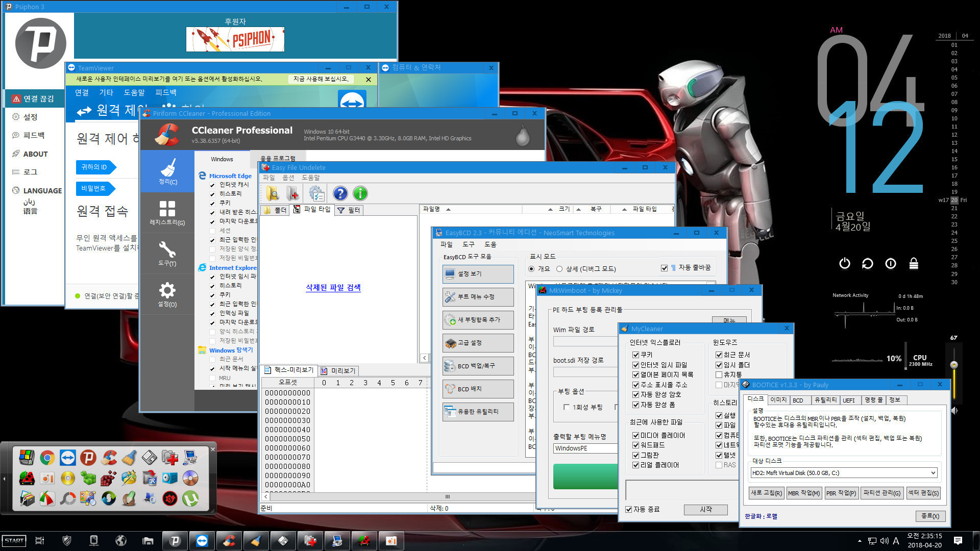The width and height of the screenshot is (980, 551).
Task: Click 파티션 관리(G) button in BOOTICE
Action: (x=881, y=493)
